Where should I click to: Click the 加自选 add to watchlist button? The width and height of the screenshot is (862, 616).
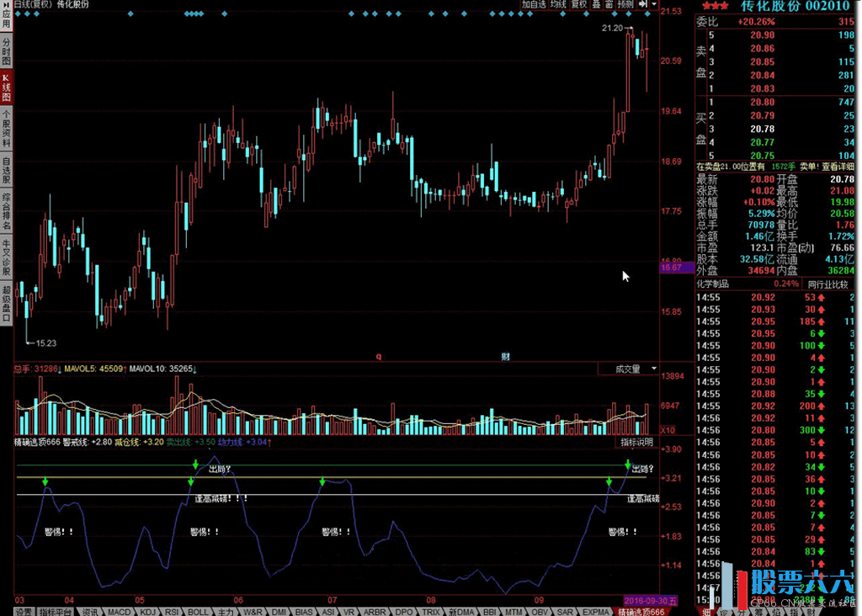534,4
